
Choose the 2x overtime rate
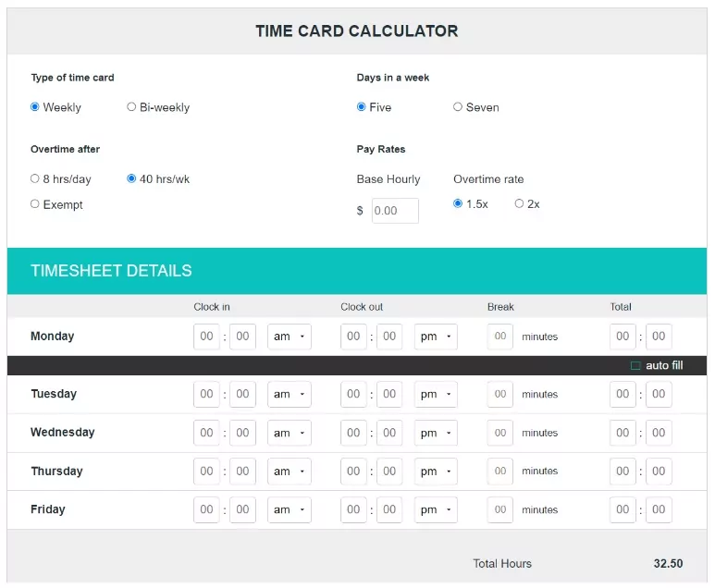point(519,203)
